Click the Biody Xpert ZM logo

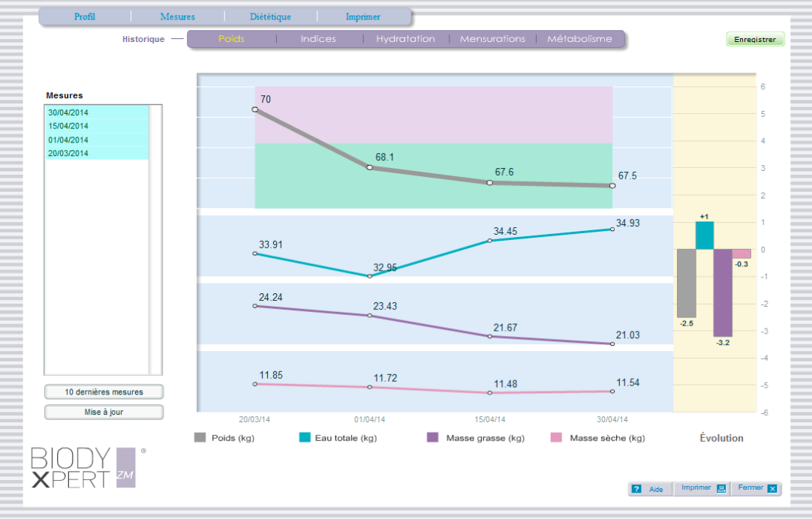tap(84, 467)
